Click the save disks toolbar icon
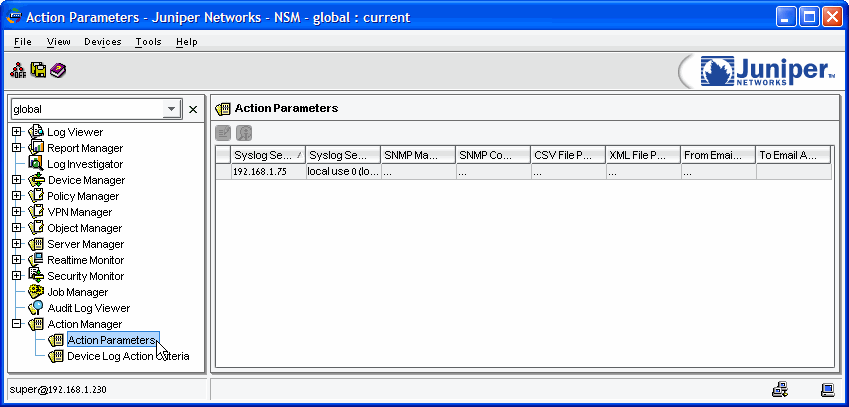The height and width of the screenshot is (407, 849). click(38, 70)
